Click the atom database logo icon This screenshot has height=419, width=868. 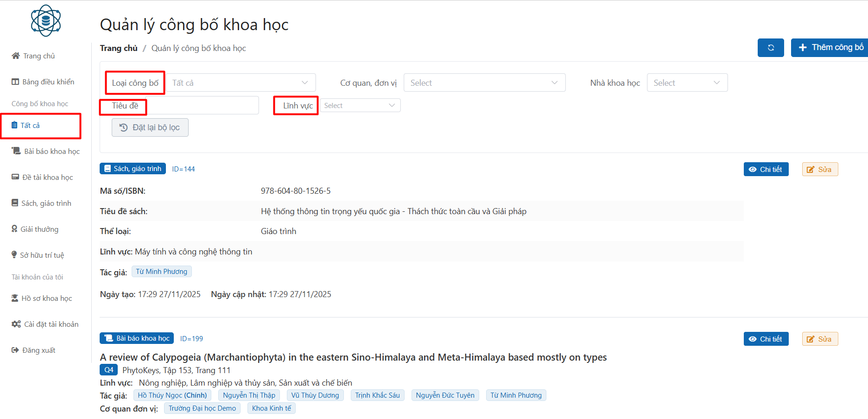[45, 21]
